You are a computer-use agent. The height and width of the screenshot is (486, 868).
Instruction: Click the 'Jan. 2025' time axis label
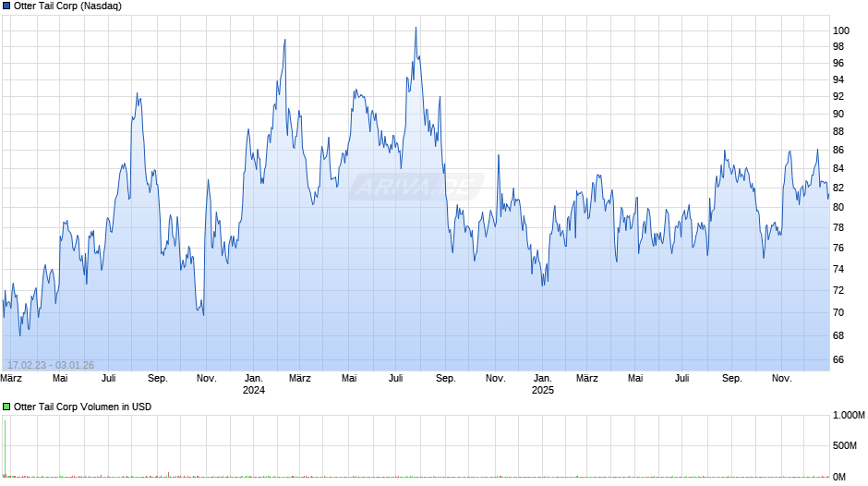[x=543, y=384]
